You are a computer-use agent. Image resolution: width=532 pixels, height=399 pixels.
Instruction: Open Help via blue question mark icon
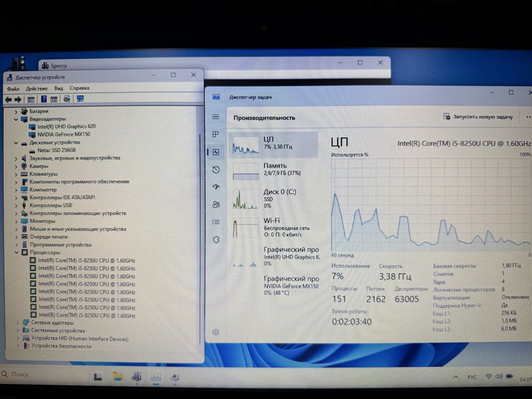tap(43, 99)
